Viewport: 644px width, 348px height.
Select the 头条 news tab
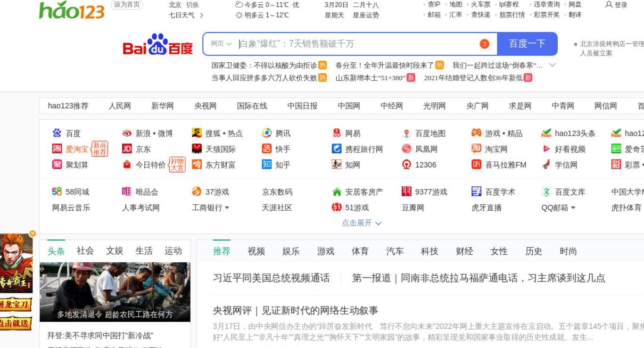56,251
